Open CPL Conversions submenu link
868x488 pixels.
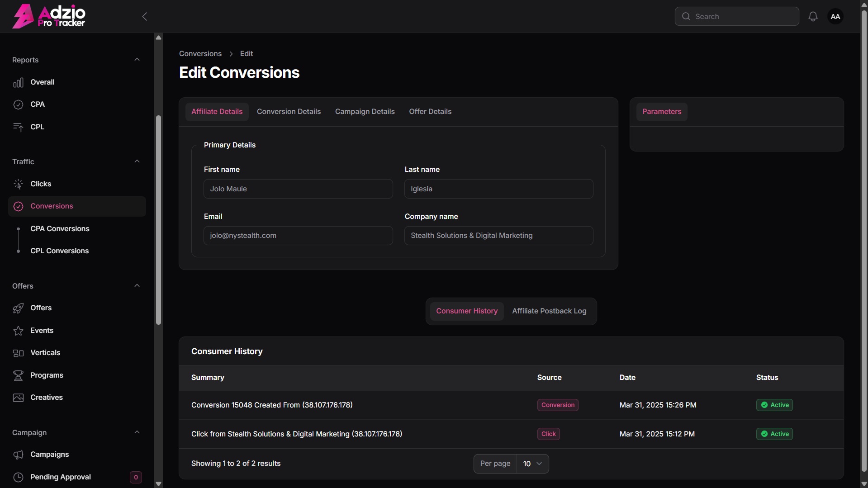click(x=59, y=251)
